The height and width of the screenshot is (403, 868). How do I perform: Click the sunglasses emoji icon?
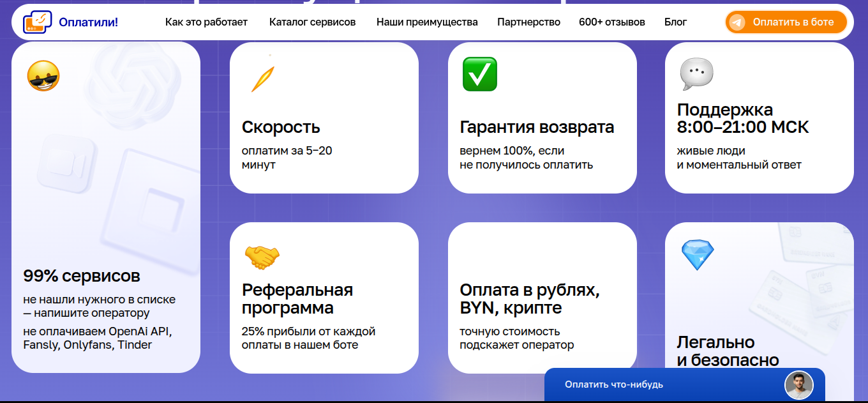[x=43, y=76]
